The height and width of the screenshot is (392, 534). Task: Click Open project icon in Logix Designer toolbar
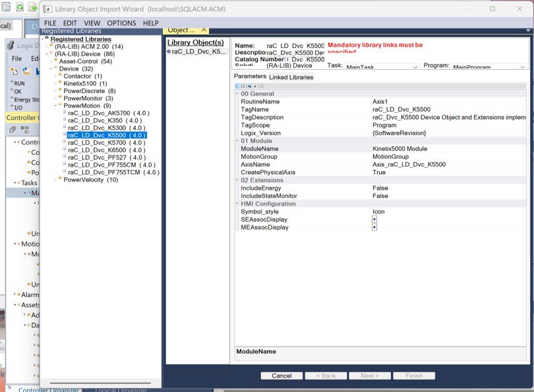(26, 70)
